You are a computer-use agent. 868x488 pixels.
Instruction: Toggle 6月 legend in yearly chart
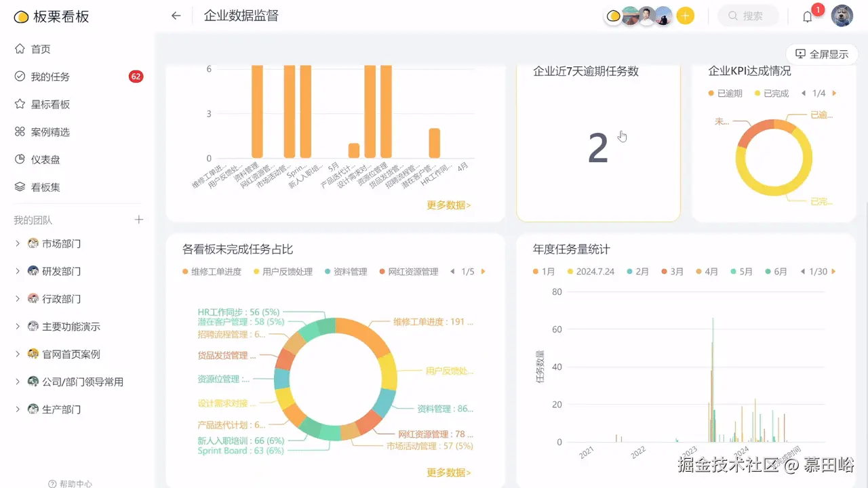click(x=776, y=272)
